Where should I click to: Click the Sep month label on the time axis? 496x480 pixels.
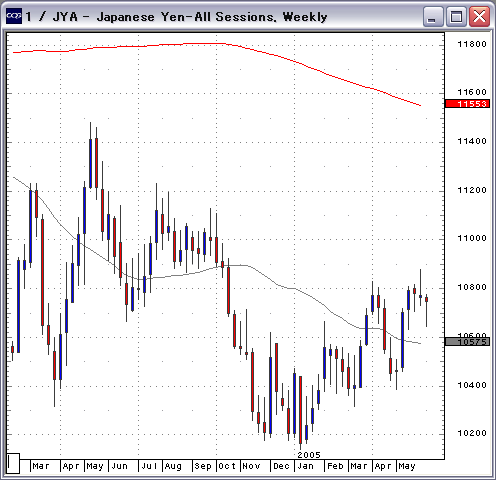203,466
